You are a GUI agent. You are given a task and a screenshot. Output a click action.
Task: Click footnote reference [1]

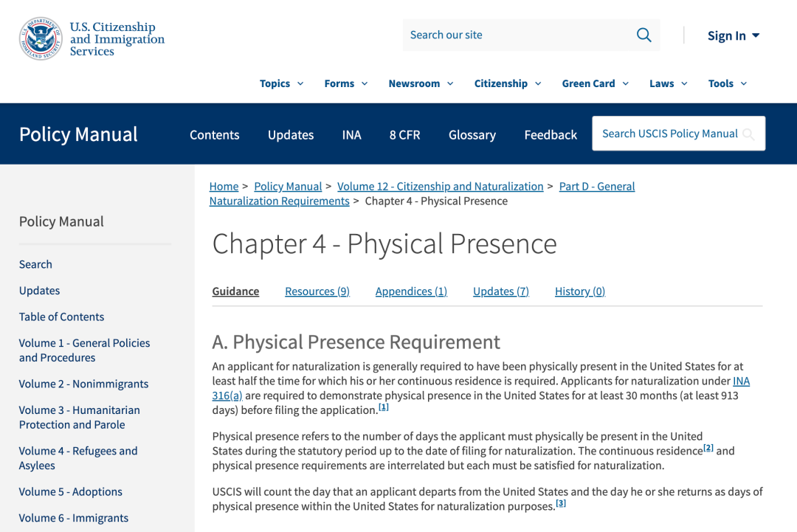[384, 407]
